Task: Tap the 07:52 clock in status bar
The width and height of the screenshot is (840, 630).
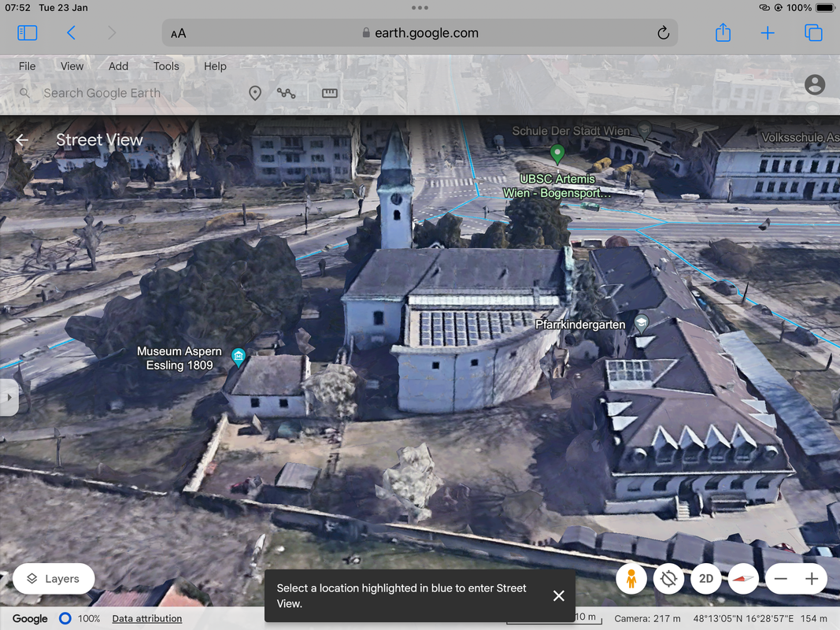Action: tap(17, 8)
